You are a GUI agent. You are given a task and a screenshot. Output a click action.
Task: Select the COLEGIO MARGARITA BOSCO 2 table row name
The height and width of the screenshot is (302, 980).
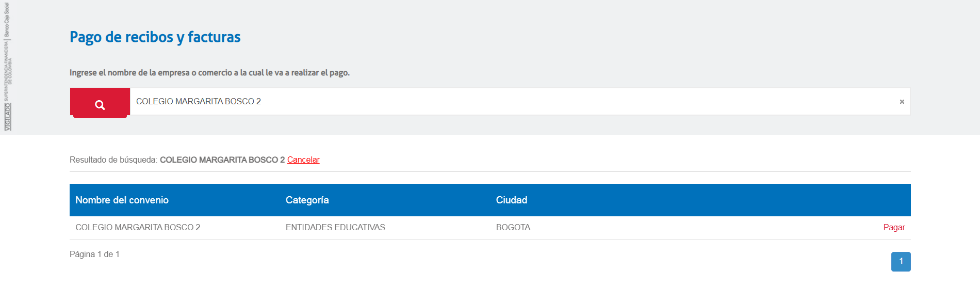pos(138,228)
